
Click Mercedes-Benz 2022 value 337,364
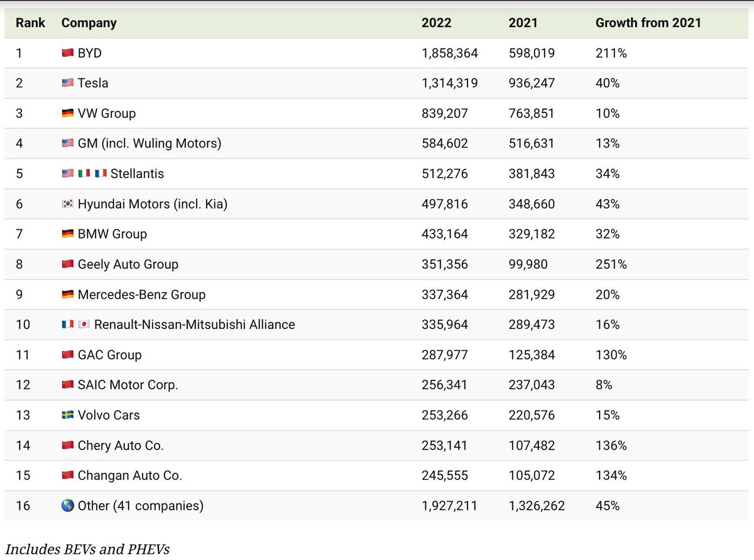coord(445,294)
